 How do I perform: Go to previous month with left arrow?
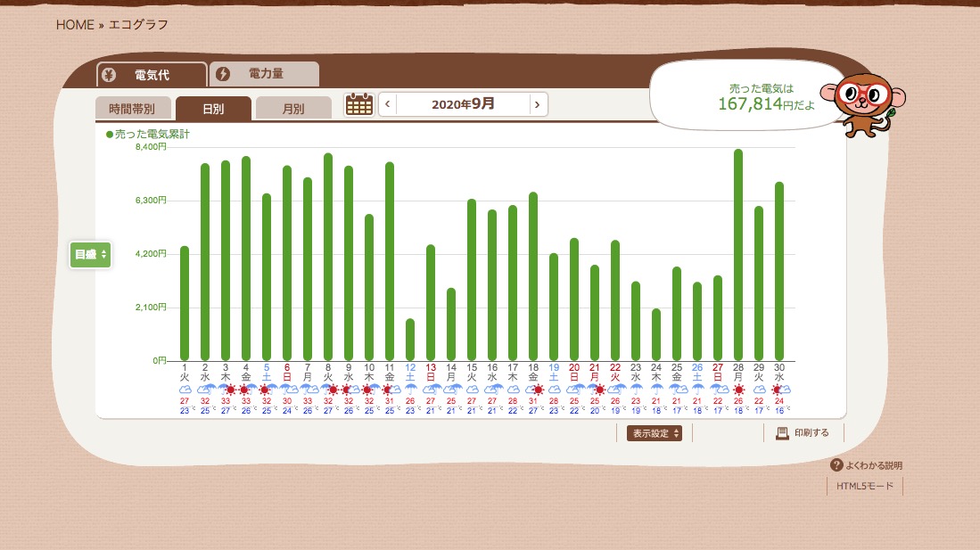click(387, 104)
